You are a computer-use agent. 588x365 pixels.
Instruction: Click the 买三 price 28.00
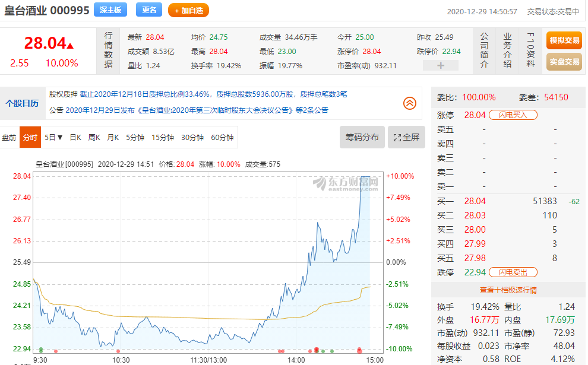pyautogui.click(x=475, y=230)
